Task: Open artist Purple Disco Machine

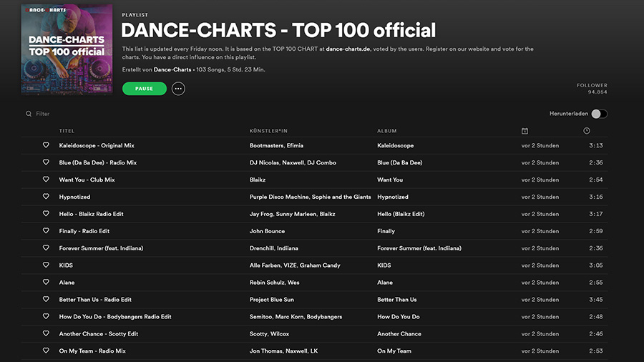Action: [x=279, y=197]
